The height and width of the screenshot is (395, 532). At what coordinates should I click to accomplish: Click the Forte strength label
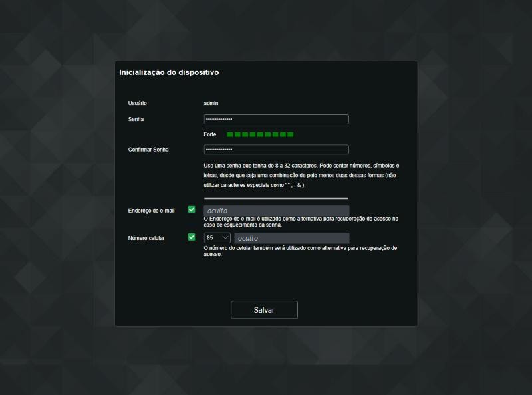210,134
